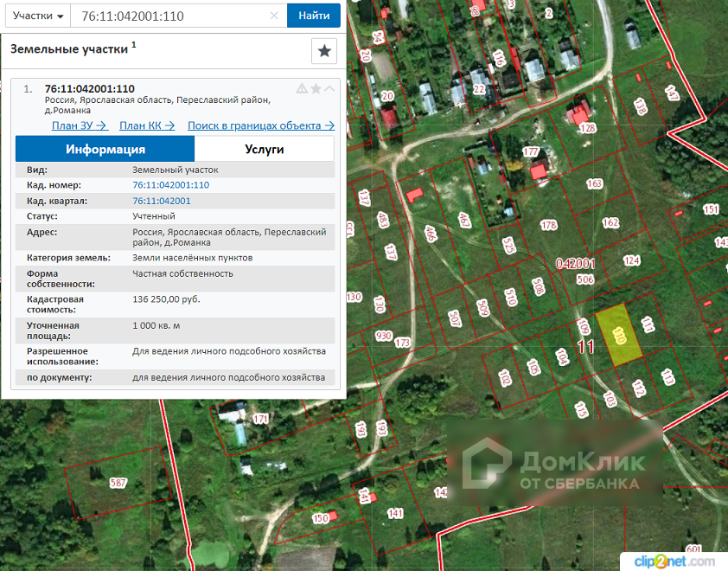This screenshot has height=571, width=728.
Task: Click small star icon on result 76:11:042001:110
Action: pos(316,88)
